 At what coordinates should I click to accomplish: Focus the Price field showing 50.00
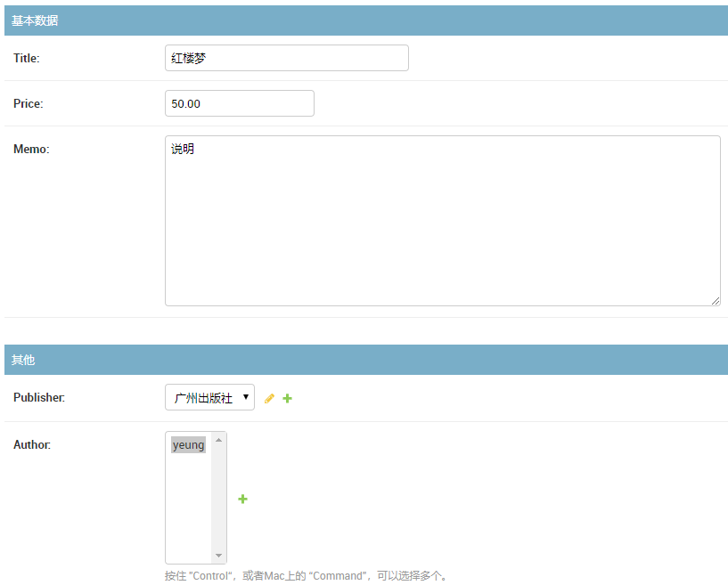[240, 103]
